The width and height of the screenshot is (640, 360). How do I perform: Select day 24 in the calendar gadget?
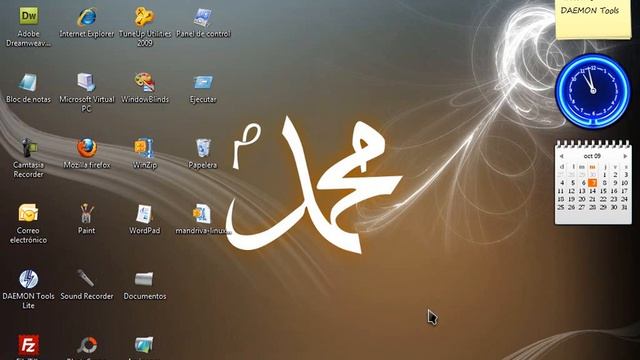click(x=624, y=199)
